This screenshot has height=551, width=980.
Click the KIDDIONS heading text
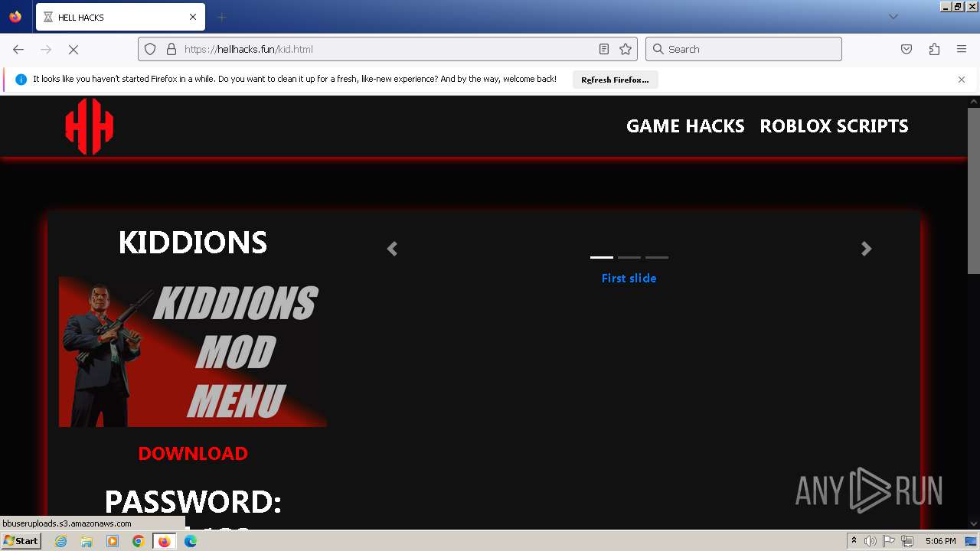point(193,243)
